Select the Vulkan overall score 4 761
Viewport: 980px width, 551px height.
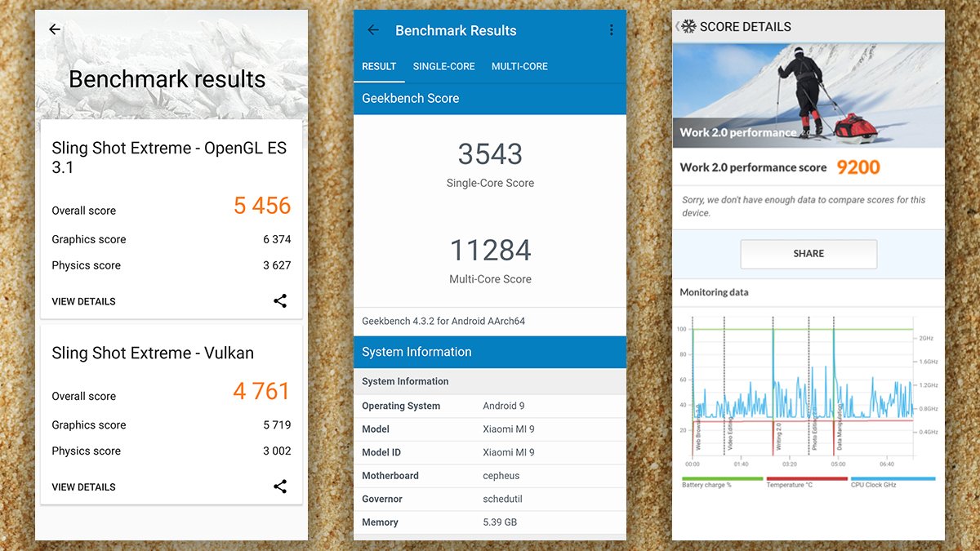click(262, 391)
